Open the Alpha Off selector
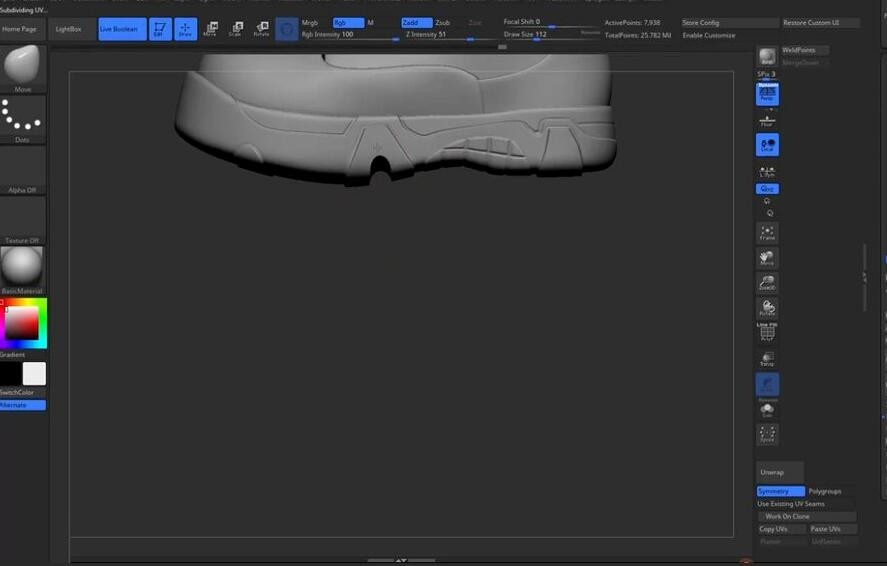 (x=23, y=170)
